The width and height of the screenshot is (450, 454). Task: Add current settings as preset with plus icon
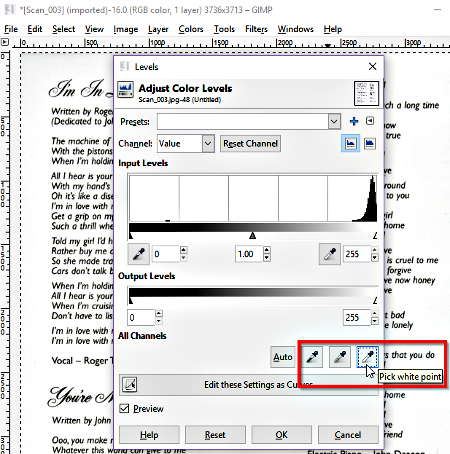tap(354, 121)
